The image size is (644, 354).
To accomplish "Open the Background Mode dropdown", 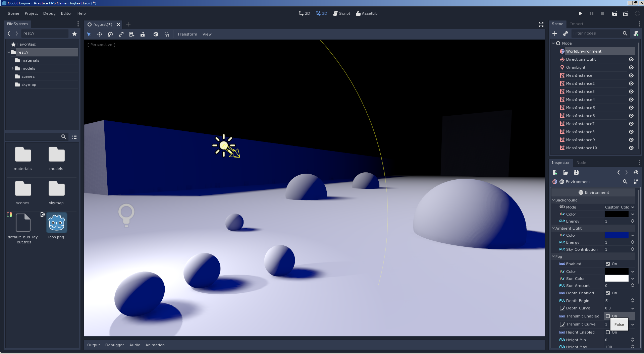I will (619, 207).
